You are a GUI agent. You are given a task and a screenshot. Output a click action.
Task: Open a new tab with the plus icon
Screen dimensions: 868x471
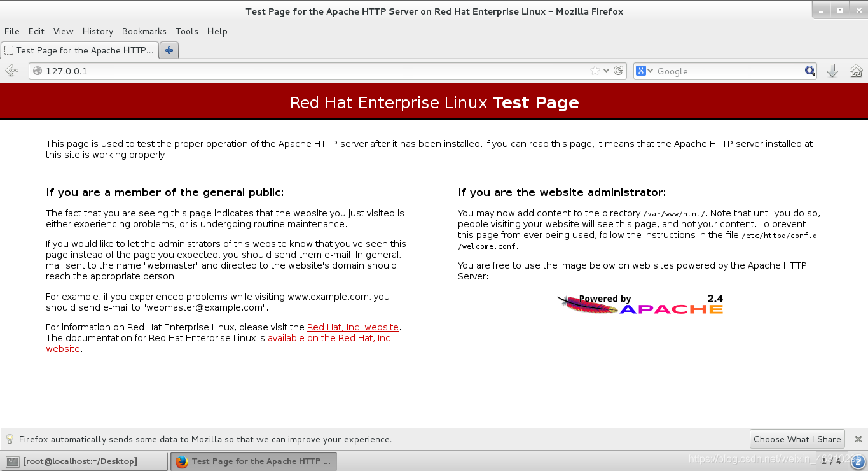click(x=169, y=50)
